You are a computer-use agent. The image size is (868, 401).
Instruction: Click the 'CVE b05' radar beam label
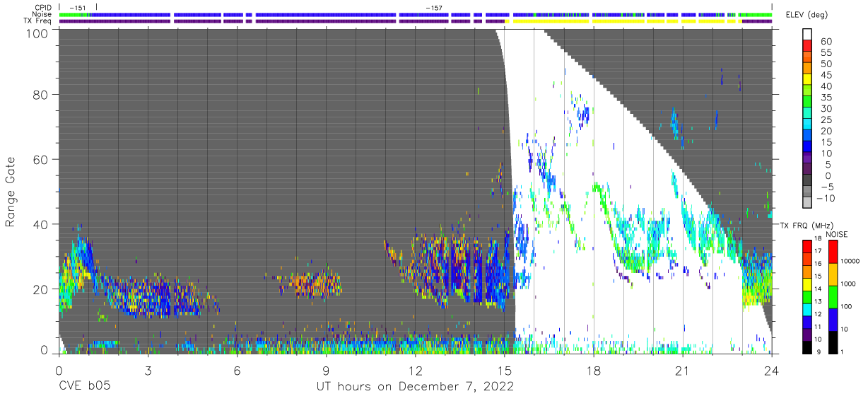(83, 387)
